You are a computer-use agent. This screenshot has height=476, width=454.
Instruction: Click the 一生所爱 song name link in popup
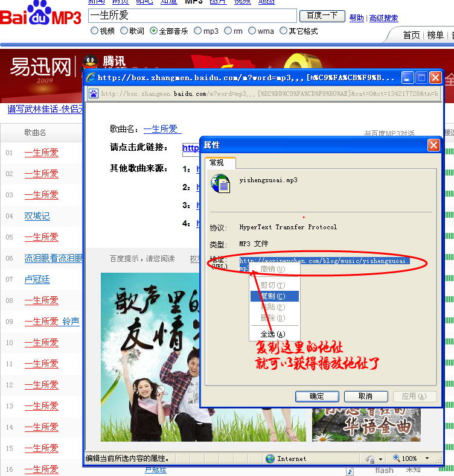(x=162, y=129)
